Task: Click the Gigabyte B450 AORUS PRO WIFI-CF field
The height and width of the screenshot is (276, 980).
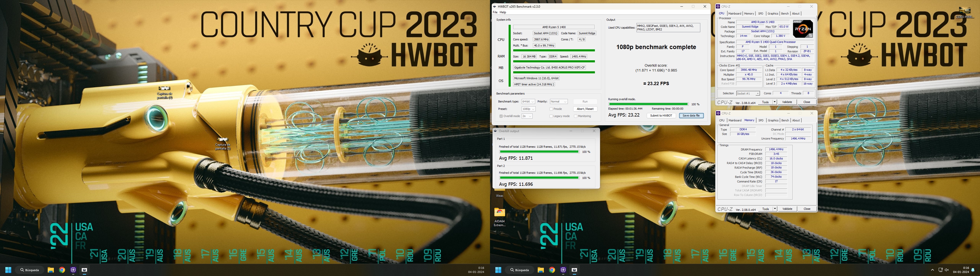Action: tap(549, 67)
